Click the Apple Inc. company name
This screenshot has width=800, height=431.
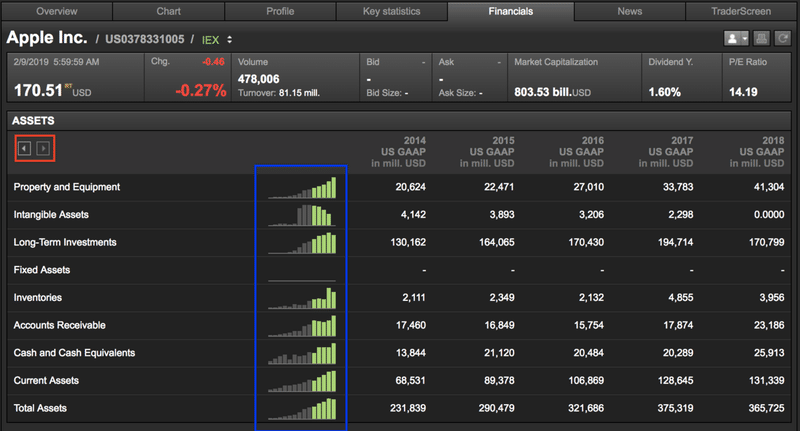click(x=47, y=38)
